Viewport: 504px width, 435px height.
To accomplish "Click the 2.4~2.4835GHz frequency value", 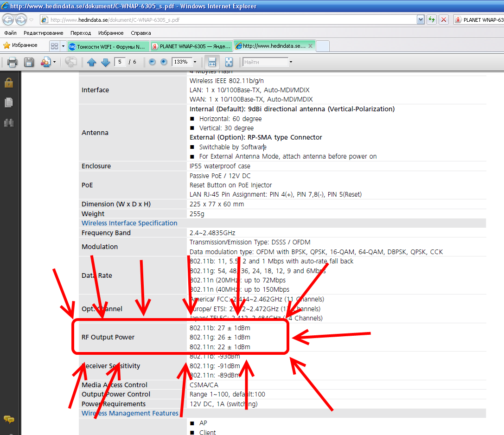I will coord(212,233).
